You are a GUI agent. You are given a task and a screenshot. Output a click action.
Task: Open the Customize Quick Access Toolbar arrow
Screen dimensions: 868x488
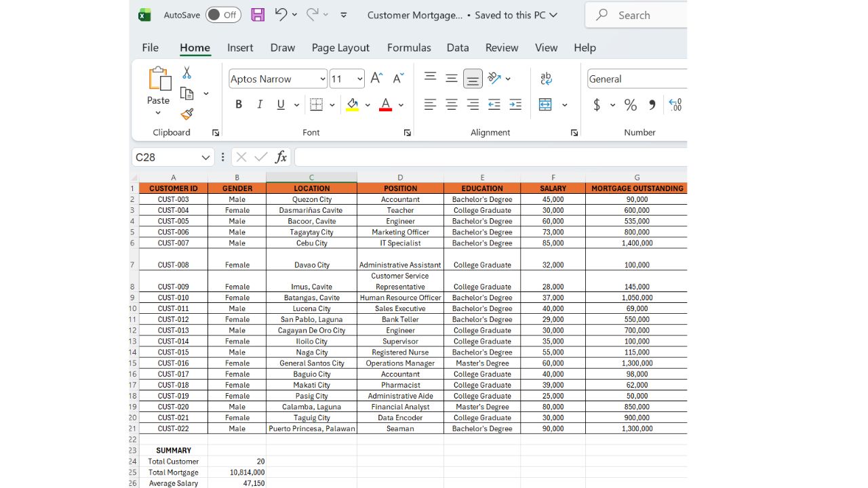(343, 15)
